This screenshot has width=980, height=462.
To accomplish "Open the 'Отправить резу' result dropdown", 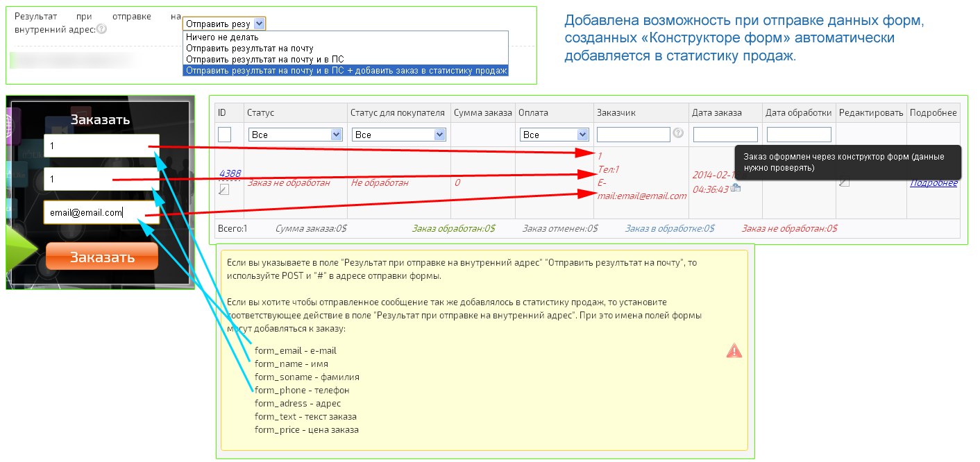I will click(224, 24).
